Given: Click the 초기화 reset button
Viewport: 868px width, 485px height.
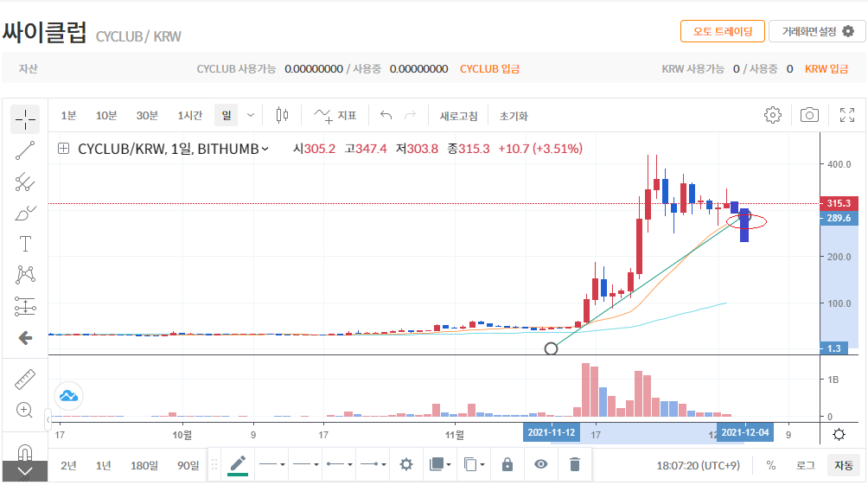Looking at the screenshot, I should (x=514, y=116).
